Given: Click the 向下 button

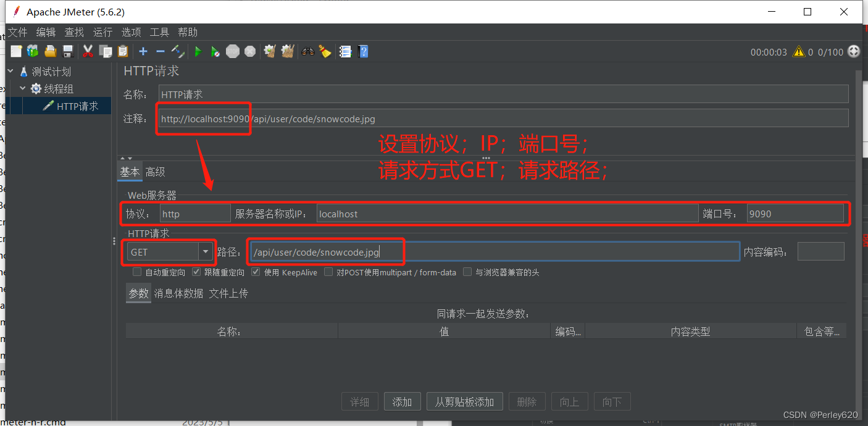Looking at the screenshot, I should (x=612, y=402).
